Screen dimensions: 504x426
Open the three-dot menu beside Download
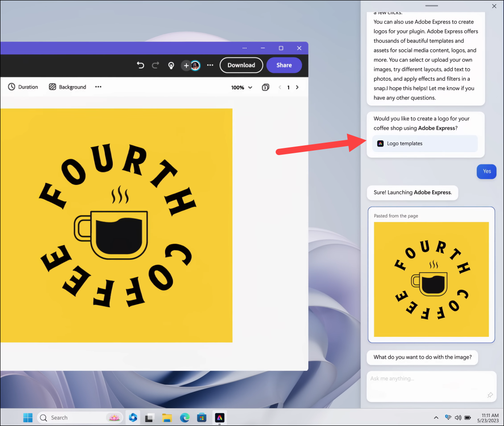tap(210, 65)
